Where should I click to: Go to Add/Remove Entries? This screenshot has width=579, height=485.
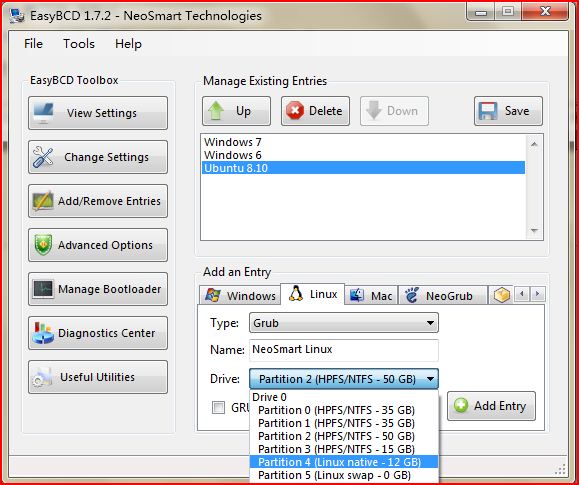[98, 201]
